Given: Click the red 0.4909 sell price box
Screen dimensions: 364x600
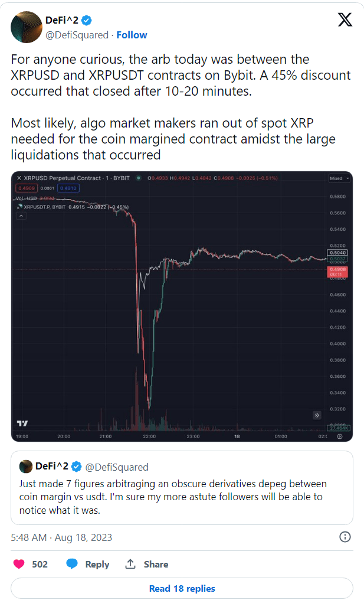Looking at the screenshot, I should (x=27, y=188).
